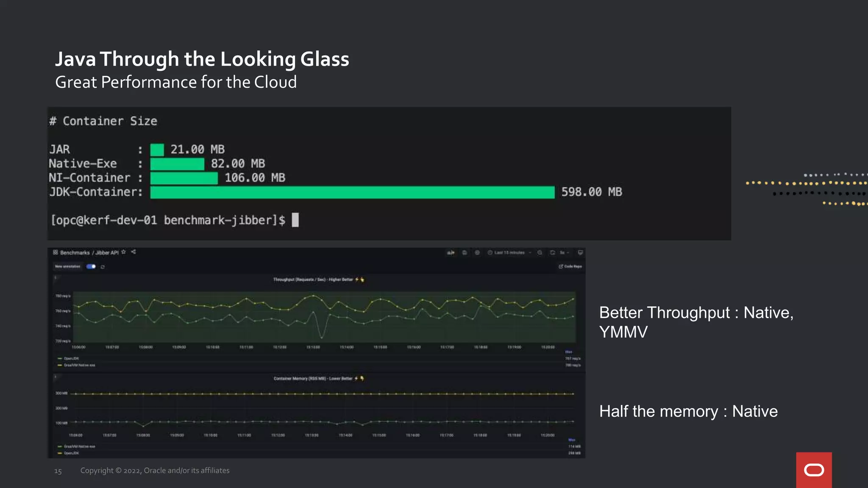This screenshot has width=868, height=488.
Task: Click the JDK-Container green bar
Action: (x=352, y=192)
